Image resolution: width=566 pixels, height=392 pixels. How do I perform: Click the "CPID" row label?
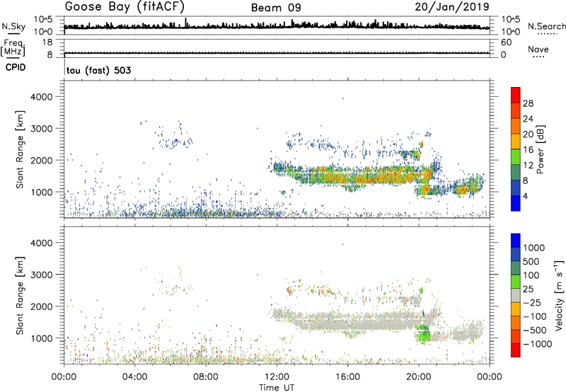click(x=16, y=67)
